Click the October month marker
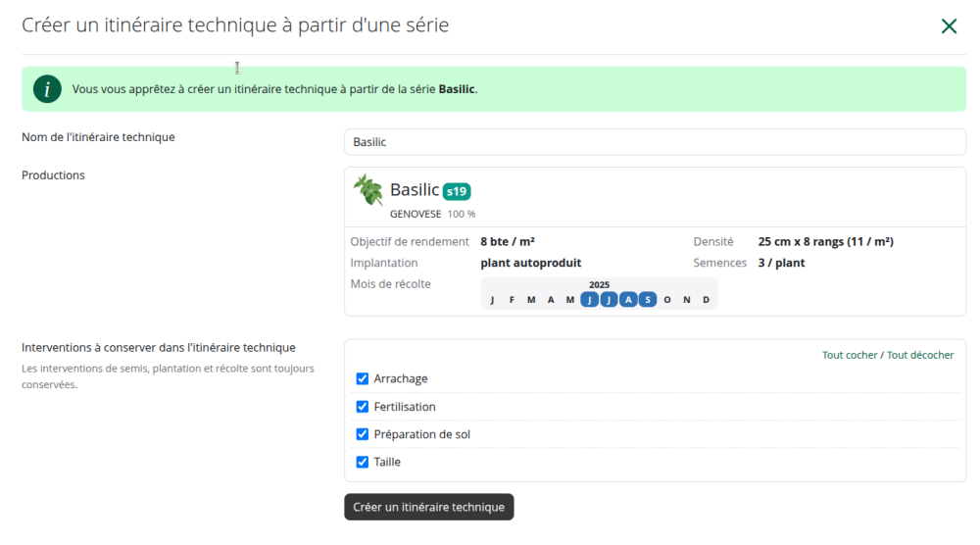This screenshot has height=545, width=980. tap(667, 300)
